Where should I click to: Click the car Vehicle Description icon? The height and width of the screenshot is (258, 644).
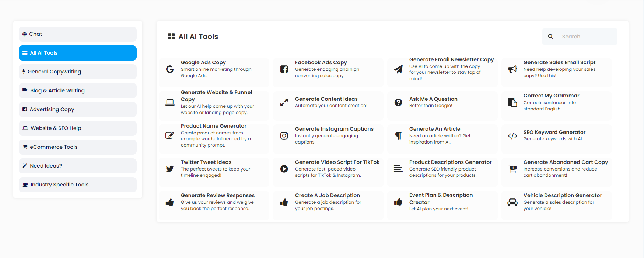pyautogui.click(x=512, y=202)
